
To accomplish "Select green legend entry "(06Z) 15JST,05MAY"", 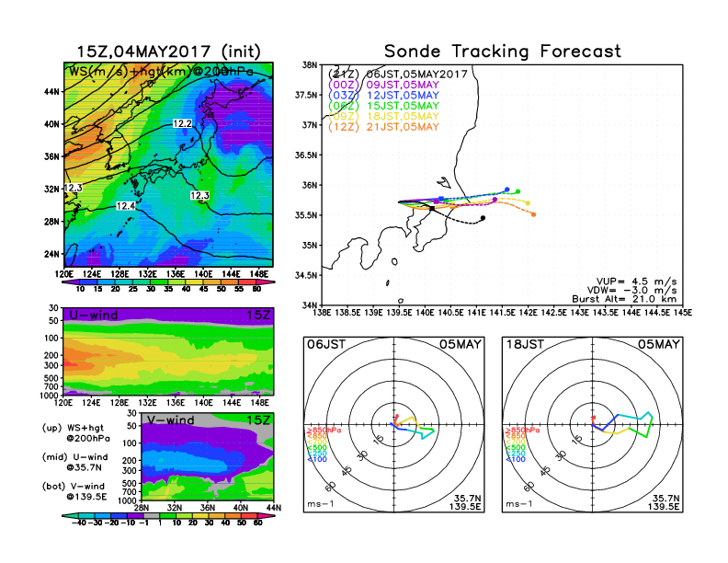I will [x=383, y=106].
